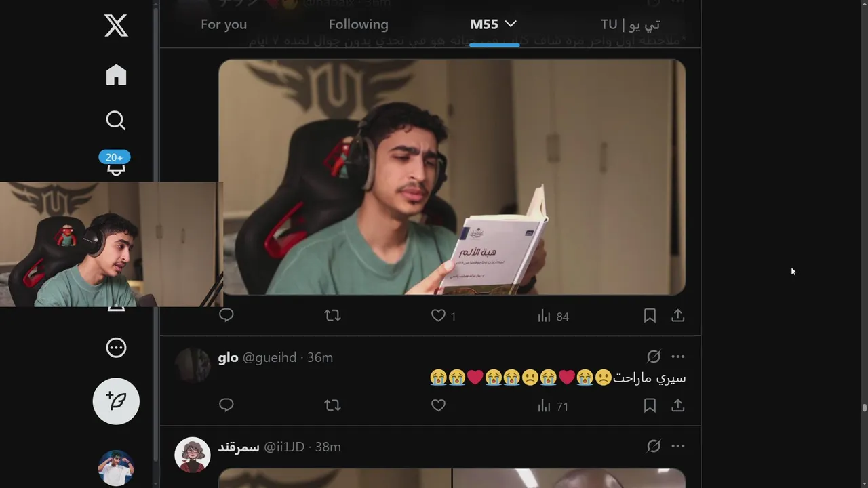Repost glo's tweet
868x488 pixels.
point(332,405)
